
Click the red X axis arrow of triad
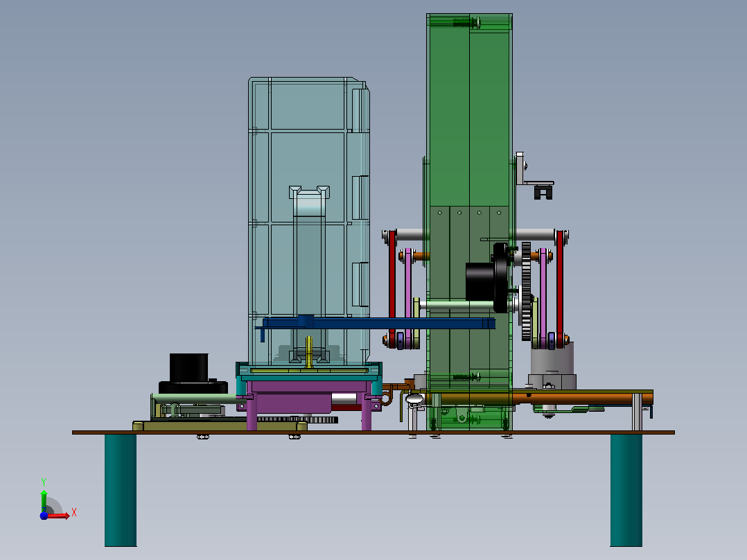tap(60, 516)
